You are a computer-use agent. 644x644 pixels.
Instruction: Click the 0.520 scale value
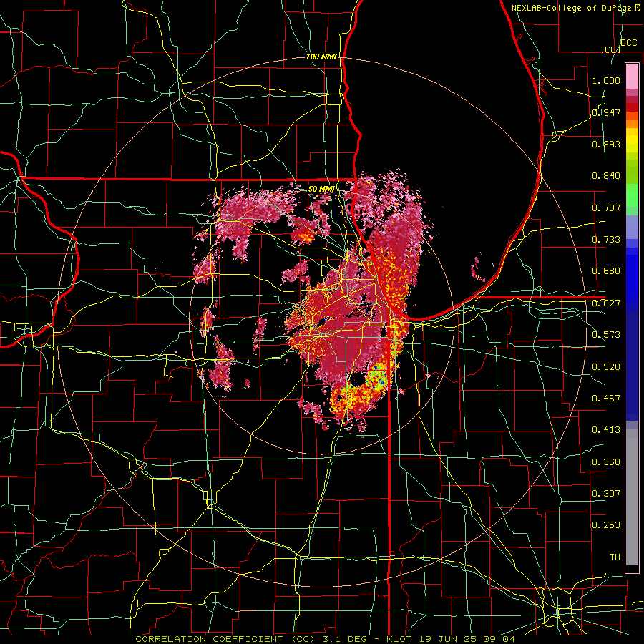pyautogui.click(x=606, y=367)
